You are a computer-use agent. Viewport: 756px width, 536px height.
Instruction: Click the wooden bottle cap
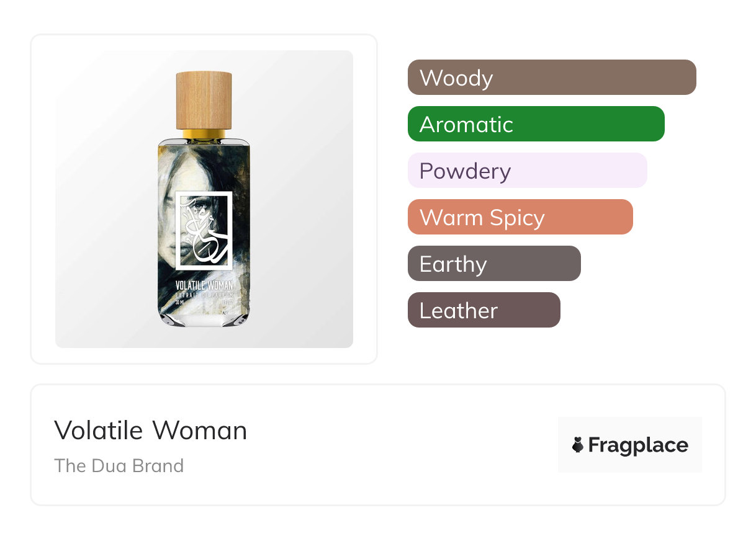(x=204, y=100)
